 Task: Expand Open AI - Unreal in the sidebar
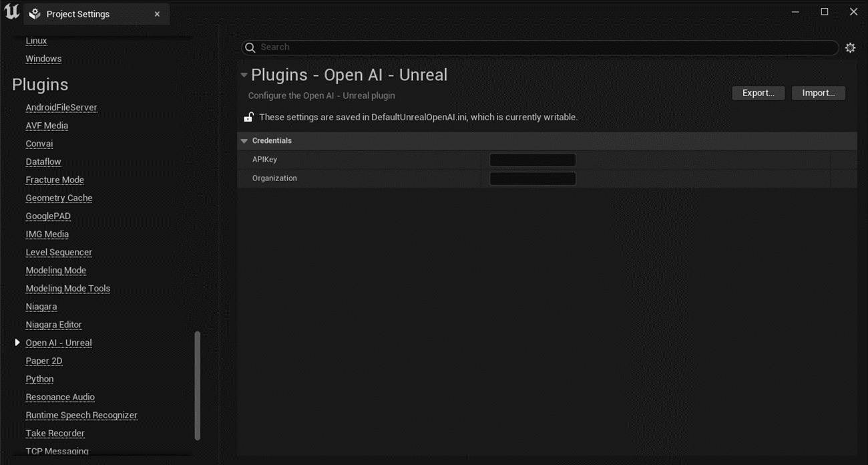pyautogui.click(x=17, y=342)
